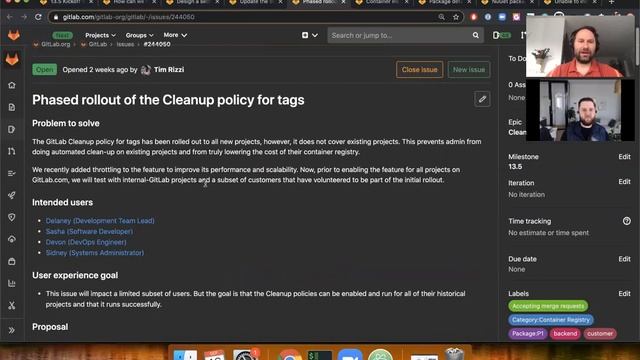The width and height of the screenshot is (640, 360).
Task: Open the Devon (DevOps Engineer) link
Action: pyautogui.click(x=86, y=242)
